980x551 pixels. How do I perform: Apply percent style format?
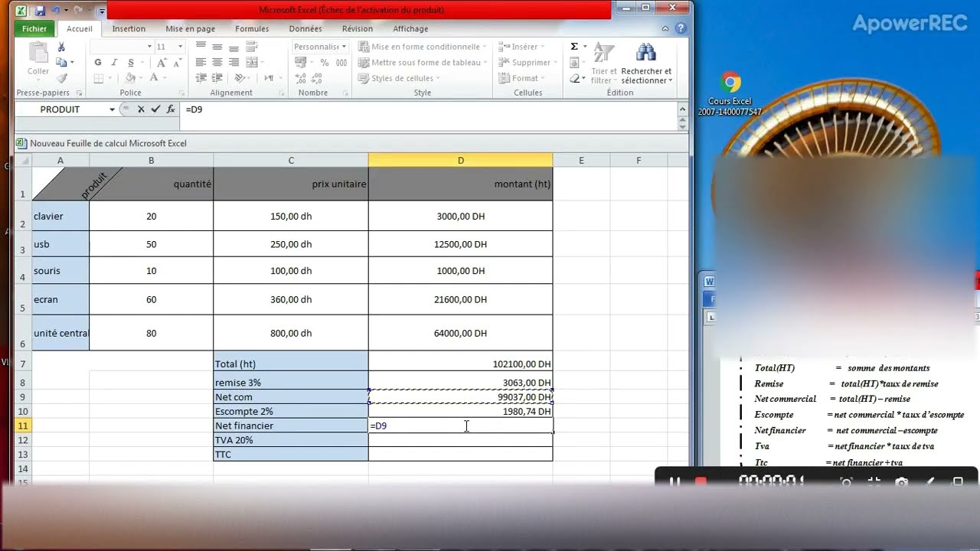(324, 63)
